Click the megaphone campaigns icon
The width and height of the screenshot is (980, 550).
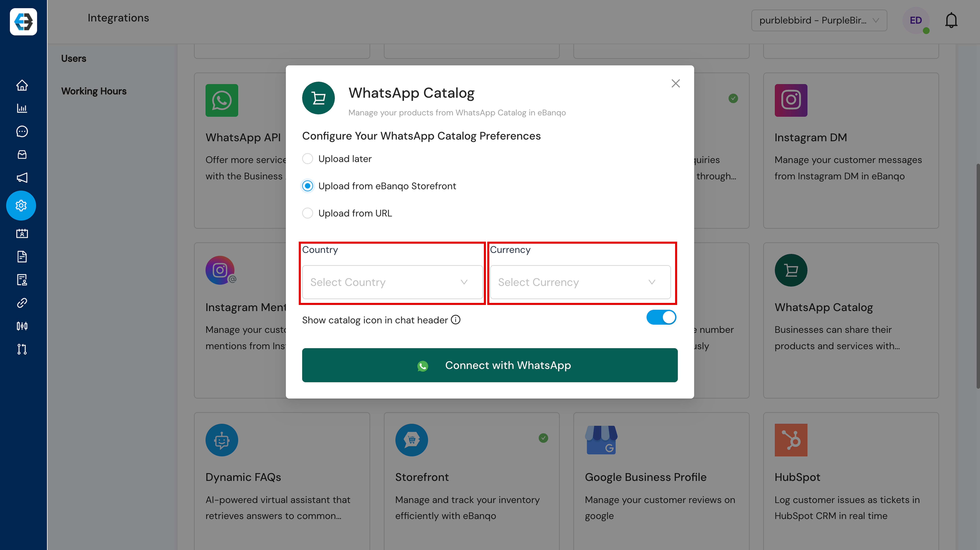pos(22,177)
